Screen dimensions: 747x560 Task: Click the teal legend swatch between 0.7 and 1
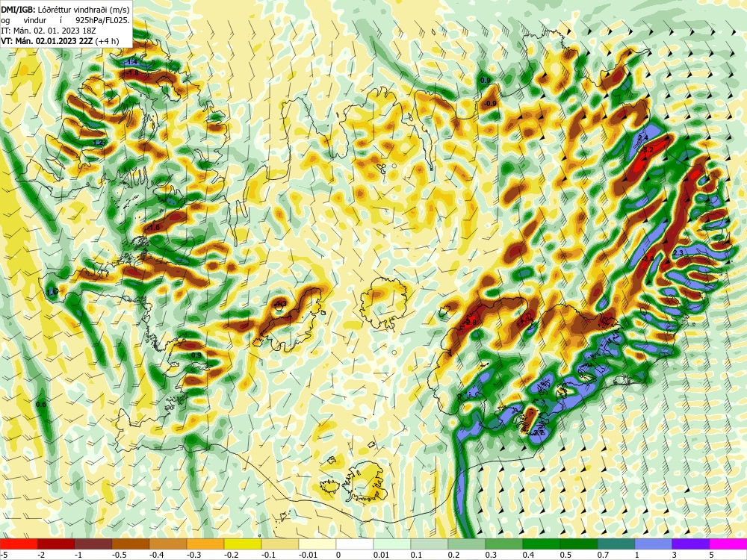(616, 544)
